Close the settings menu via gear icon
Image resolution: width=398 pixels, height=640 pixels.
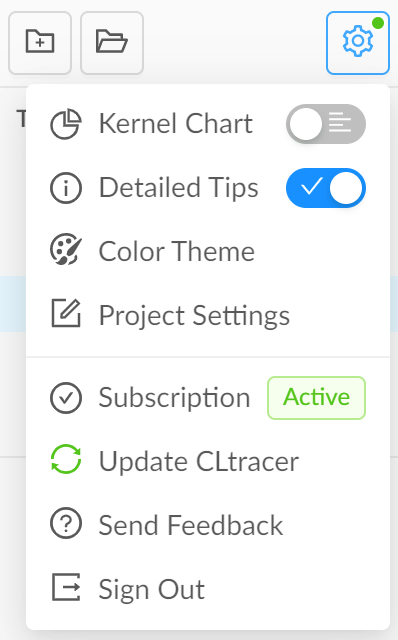[358, 42]
